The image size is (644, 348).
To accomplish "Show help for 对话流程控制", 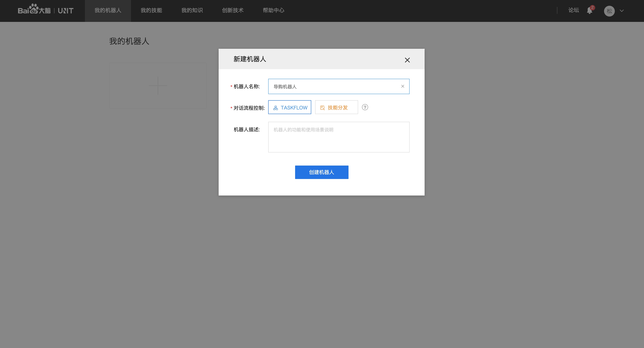I will coord(365,107).
